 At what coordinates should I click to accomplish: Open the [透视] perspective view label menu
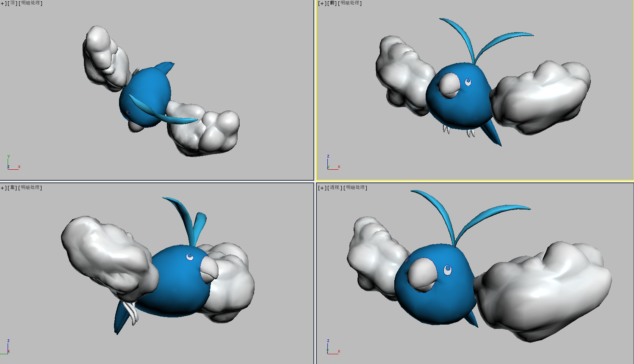point(335,188)
